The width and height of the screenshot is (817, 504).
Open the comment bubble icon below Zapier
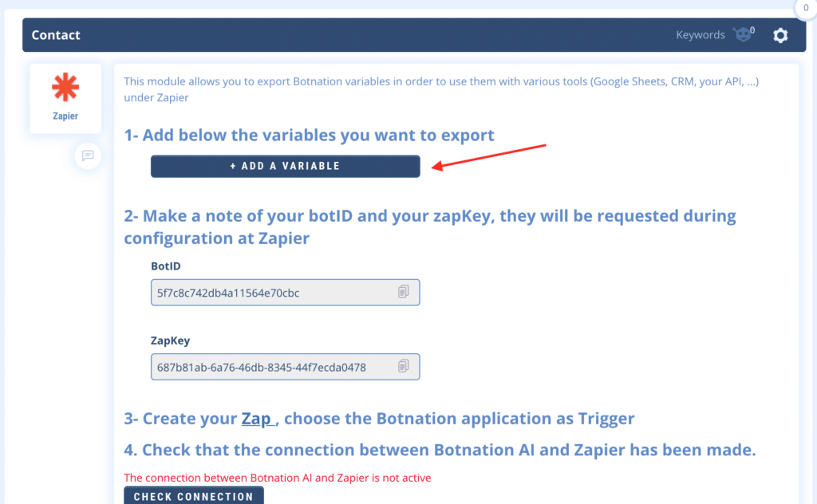click(x=88, y=156)
